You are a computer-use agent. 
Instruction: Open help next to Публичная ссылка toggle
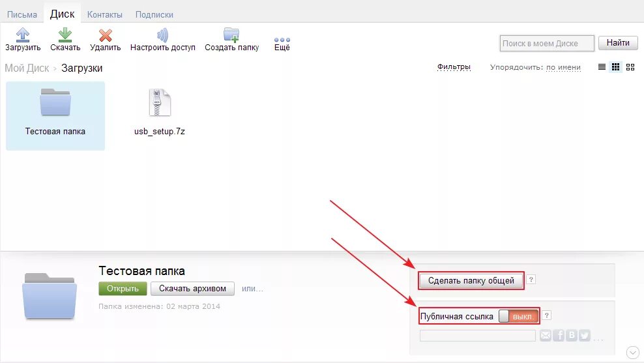click(547, 315)
